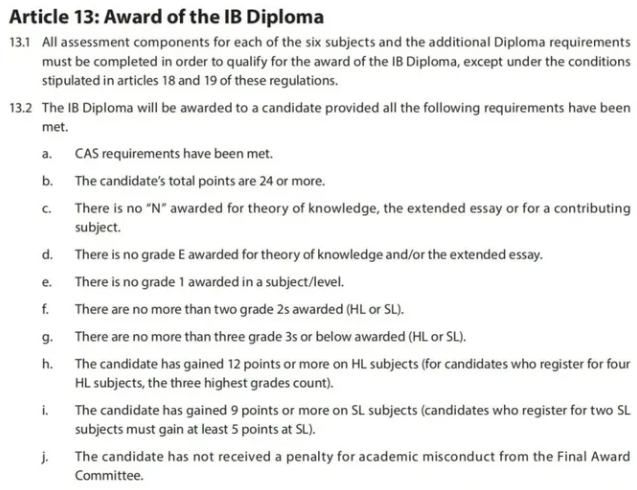637x490 pixels.
Task: Click the word 'Committee.' at the end
Action: [109, 475]
